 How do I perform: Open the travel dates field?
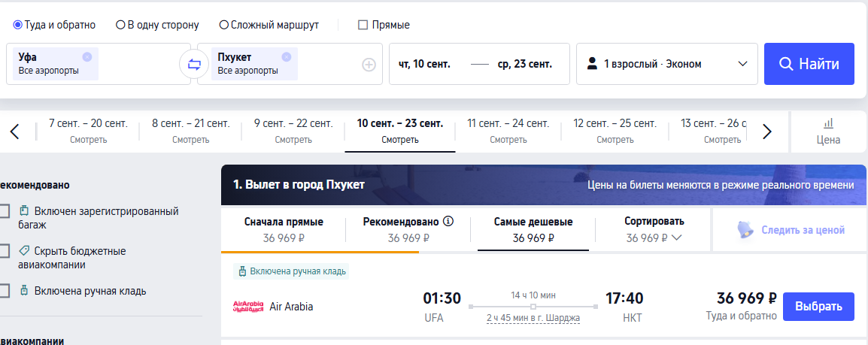475,64
